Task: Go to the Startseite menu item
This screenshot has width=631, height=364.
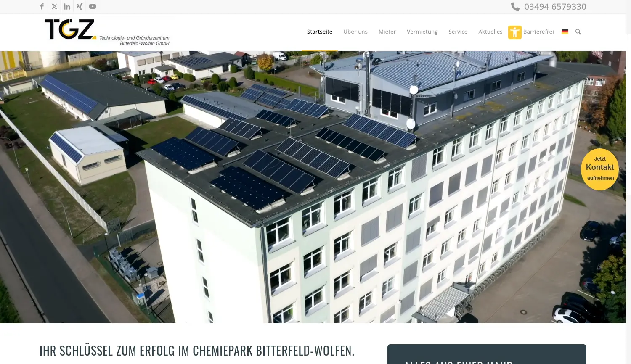Action: coord(320,32)
